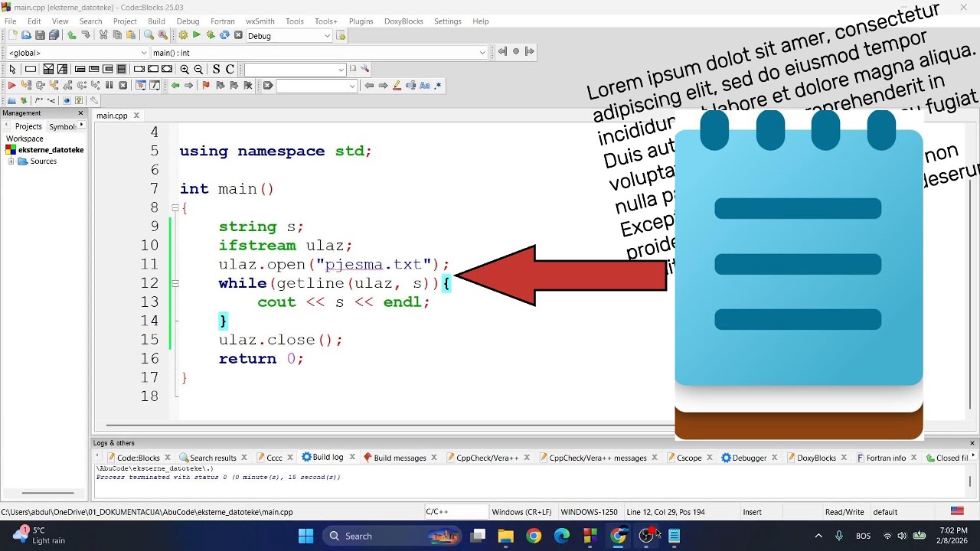Open Find with the magnifier icon

pos(149,35)
